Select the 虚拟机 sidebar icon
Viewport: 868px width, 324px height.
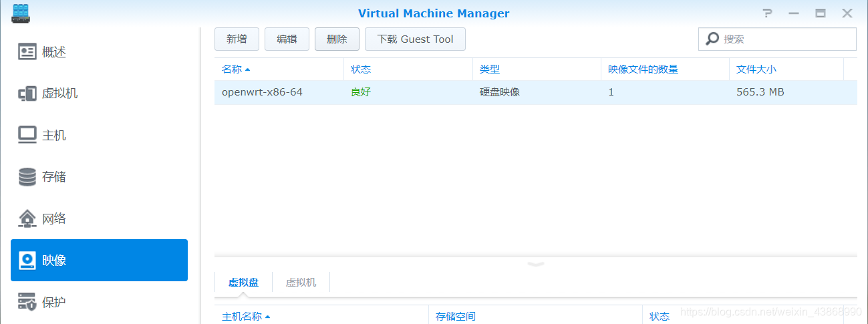tap(27, 94)
